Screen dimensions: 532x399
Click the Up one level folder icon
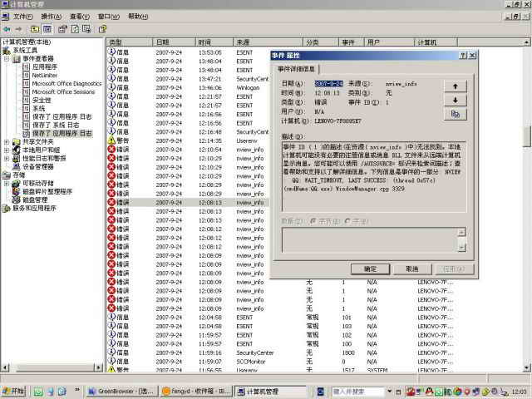[35, 30]
